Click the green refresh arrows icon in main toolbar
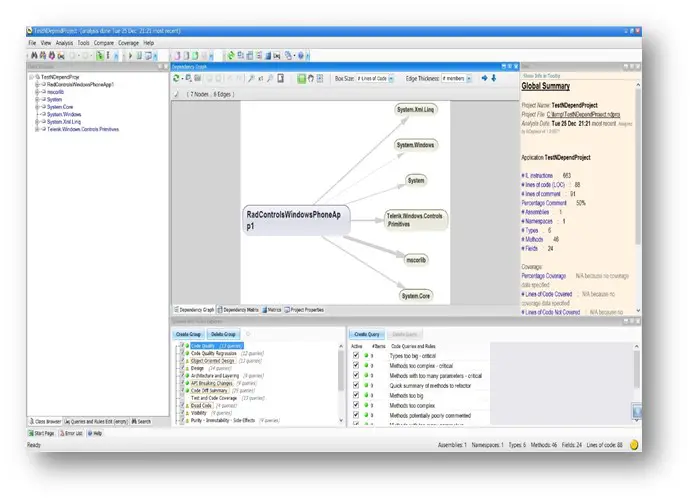 [x=231, y=56]
